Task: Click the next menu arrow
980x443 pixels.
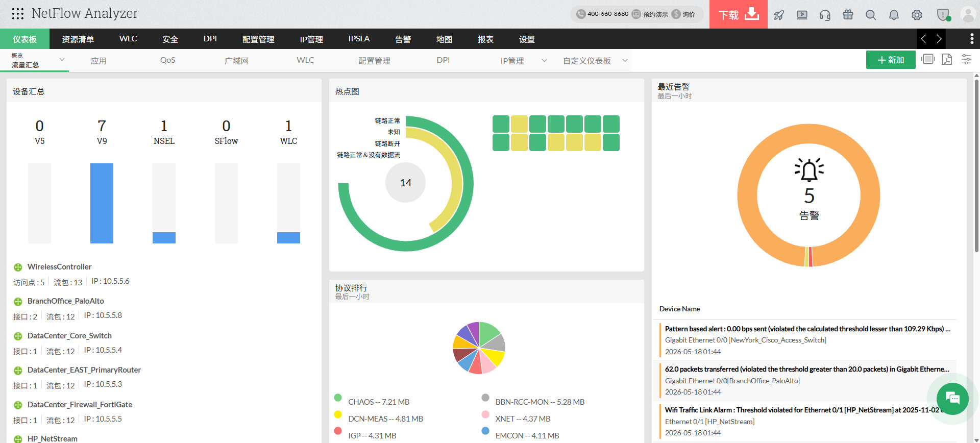Action: click(939, 39)
